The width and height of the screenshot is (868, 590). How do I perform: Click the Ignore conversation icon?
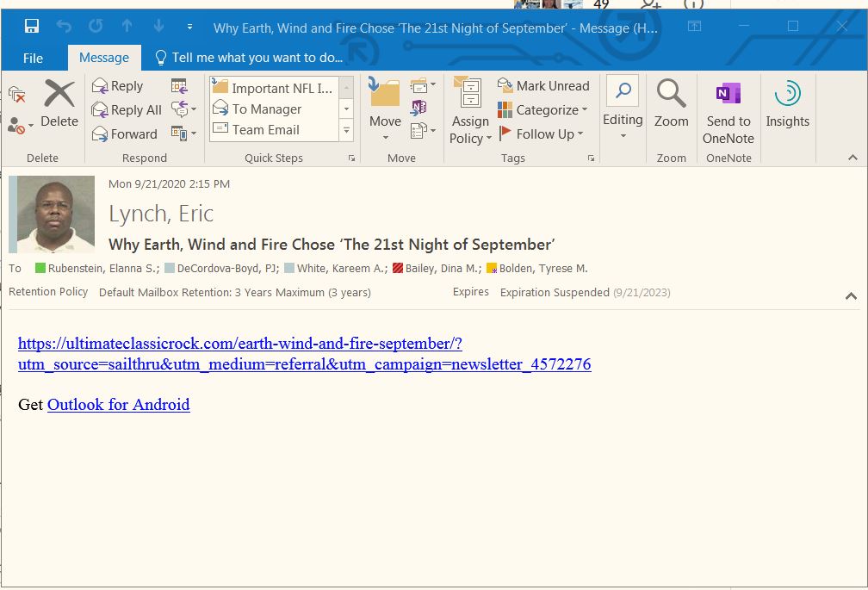[17, 95]
